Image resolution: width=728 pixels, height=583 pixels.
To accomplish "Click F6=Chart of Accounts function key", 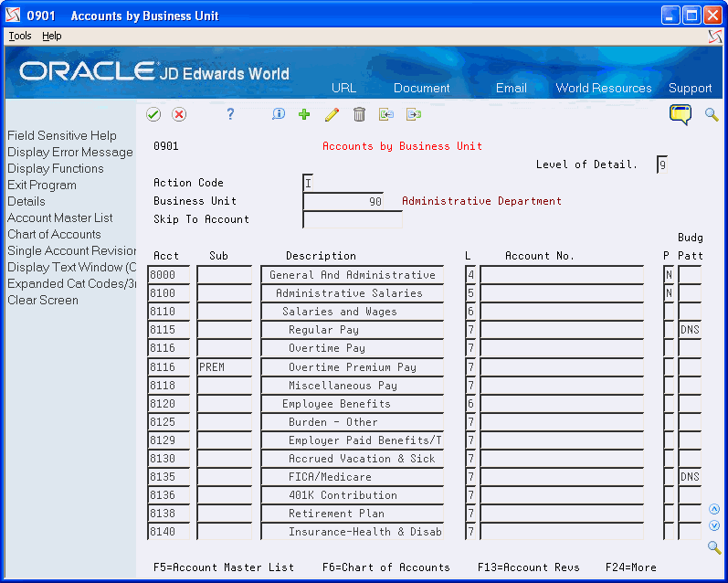I will click(x=386, y=567).
